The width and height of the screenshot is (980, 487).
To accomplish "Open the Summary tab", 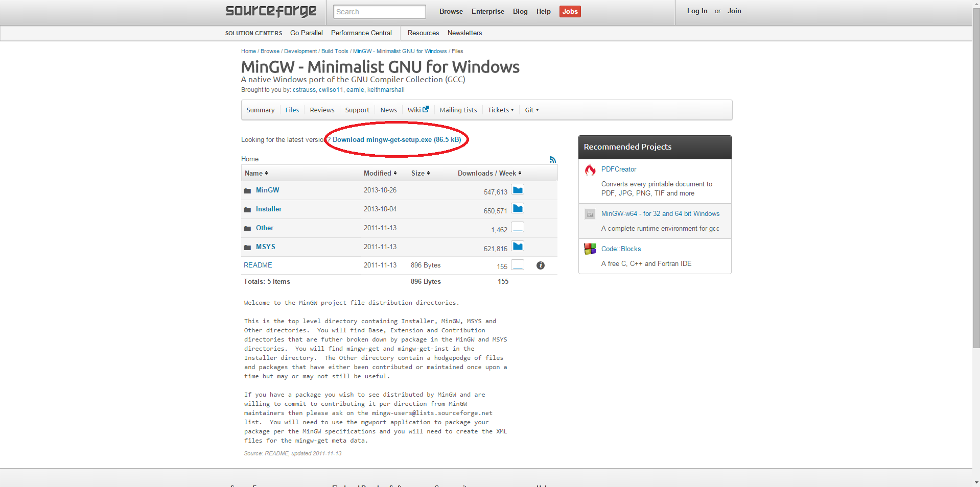I will (x=261, y=110).
